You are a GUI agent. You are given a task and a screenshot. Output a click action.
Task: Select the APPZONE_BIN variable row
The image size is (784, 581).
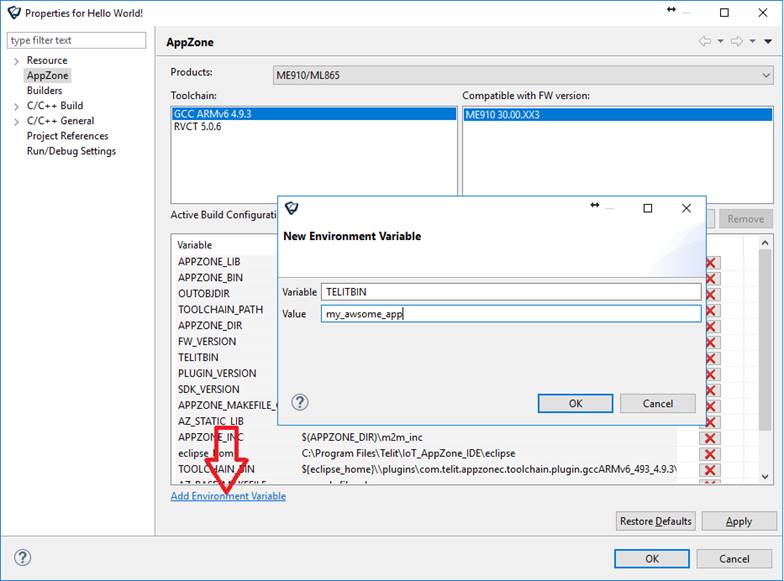pyautogui.click(x=210, y=278)
